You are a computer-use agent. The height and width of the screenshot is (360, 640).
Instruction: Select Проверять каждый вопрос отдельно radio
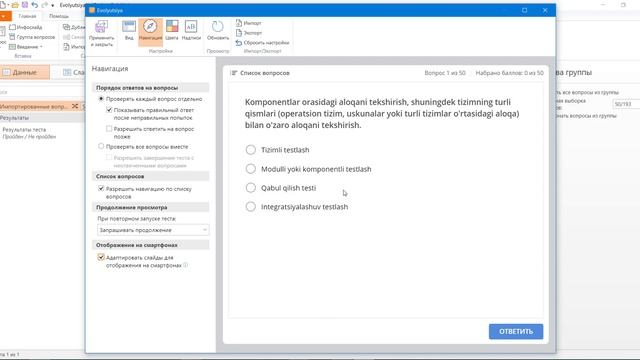pyautogui.click(x=101, y=99)
